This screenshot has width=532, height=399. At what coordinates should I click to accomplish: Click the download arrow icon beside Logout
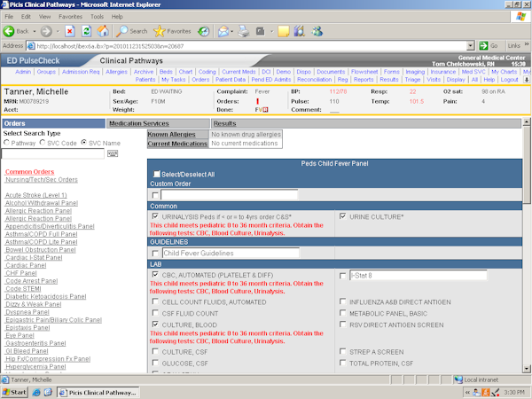pos(527,80)
